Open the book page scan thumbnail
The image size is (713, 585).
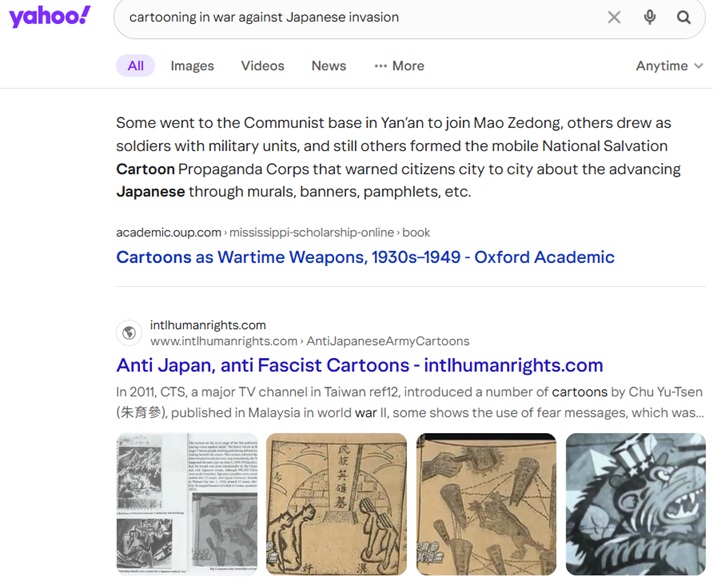(x=186, y=504)
